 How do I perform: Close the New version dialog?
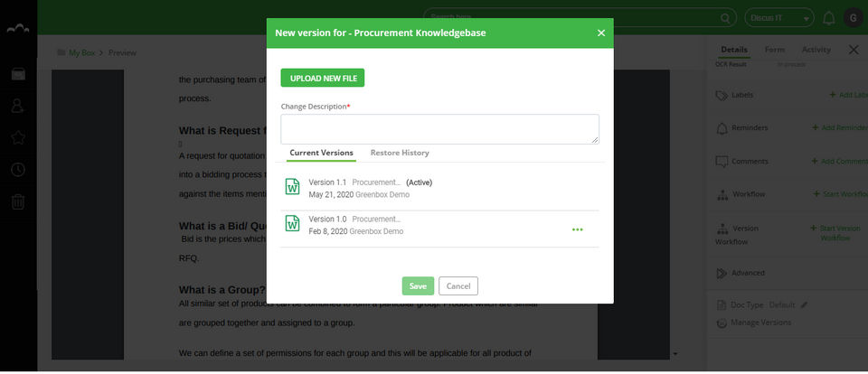click(x=601, y=33)
